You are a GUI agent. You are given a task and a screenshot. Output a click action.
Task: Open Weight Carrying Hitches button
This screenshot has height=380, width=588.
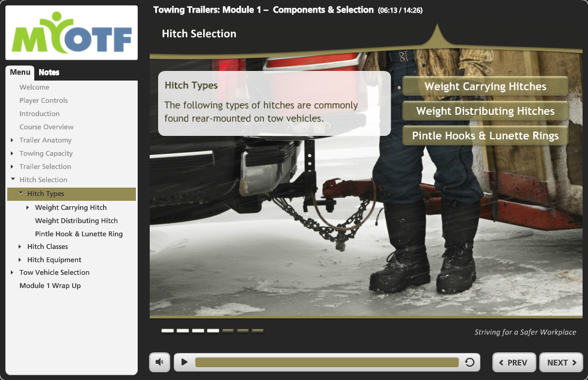coord(485,86)
